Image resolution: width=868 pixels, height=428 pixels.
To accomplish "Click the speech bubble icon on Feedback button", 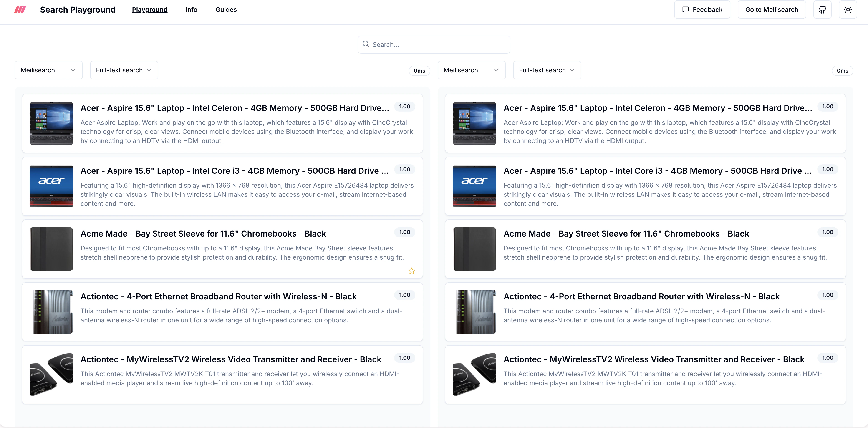I will click(685, 9).
